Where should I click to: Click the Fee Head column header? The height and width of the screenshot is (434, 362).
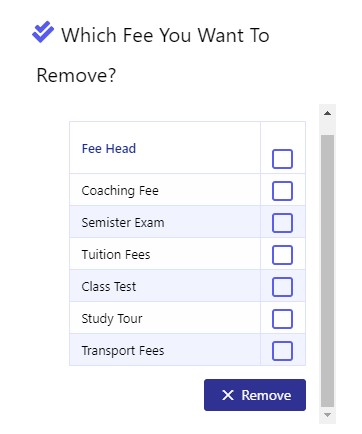click(x=109, y=149)
